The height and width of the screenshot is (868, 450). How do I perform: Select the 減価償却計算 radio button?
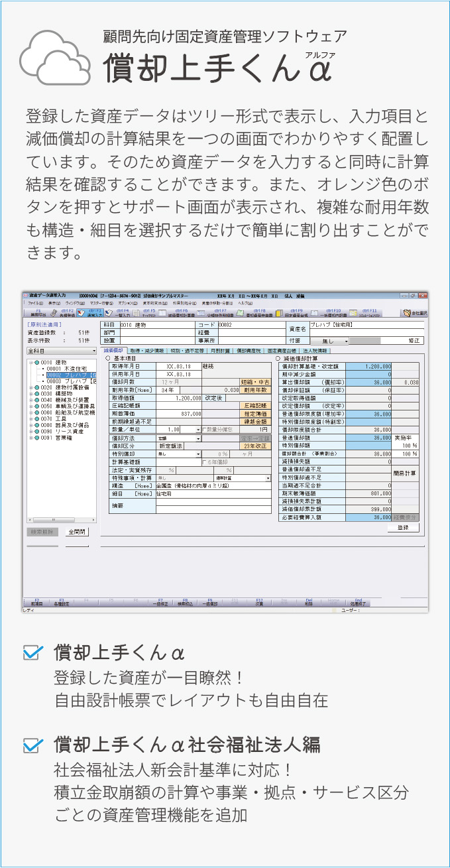coord(278,357)
